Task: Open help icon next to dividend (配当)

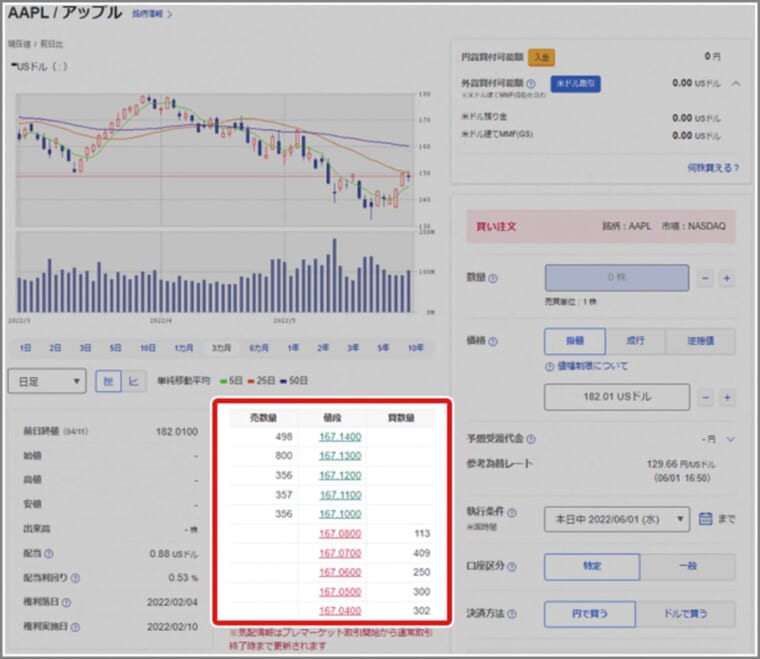Action: click(49, 553)
